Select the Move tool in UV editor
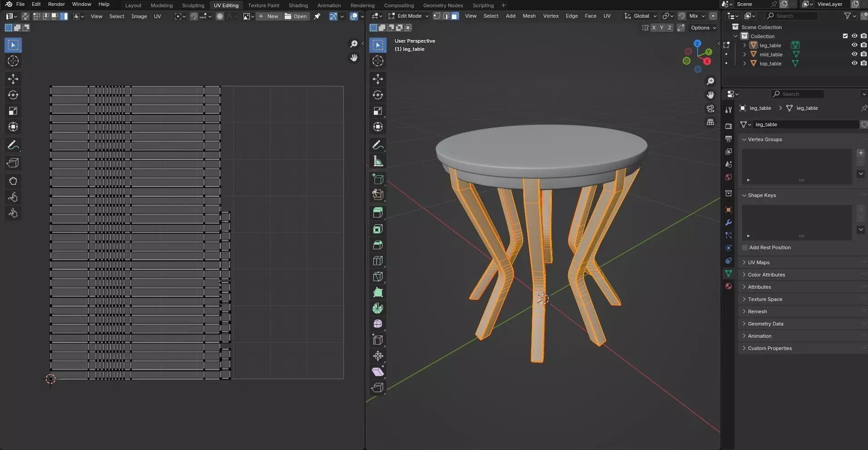The width and height of the screenshot is (868, 450). pyautogui.click(x=13, y=79)
